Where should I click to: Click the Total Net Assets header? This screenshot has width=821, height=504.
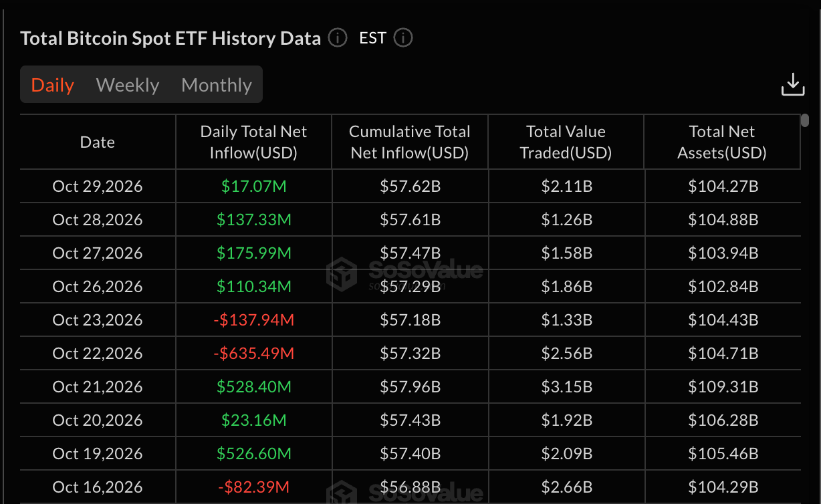point(722,142)
